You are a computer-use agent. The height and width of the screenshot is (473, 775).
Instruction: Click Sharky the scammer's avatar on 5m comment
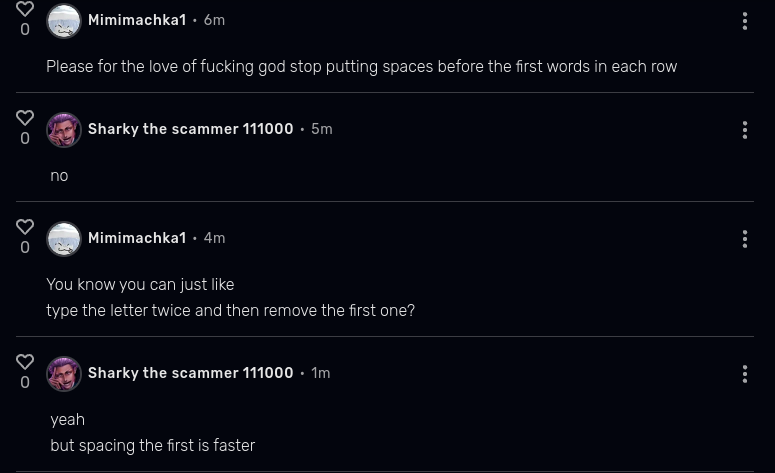coord(64,130)
